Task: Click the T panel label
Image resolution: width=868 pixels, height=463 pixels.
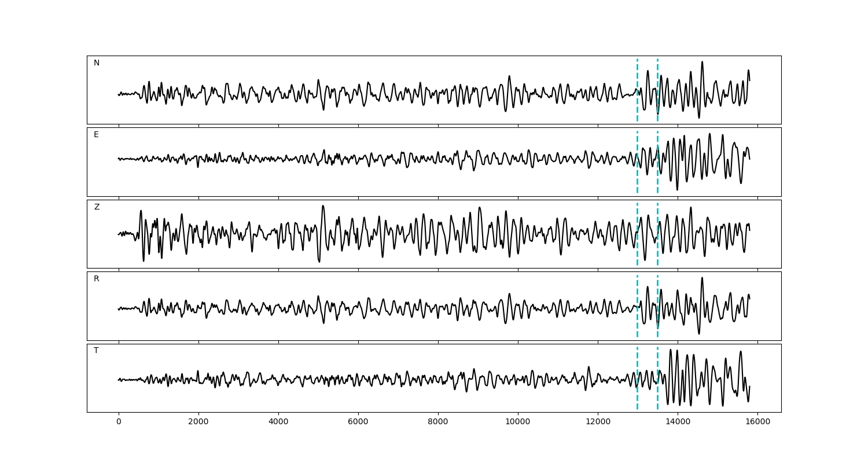Action: click(96, 351)
